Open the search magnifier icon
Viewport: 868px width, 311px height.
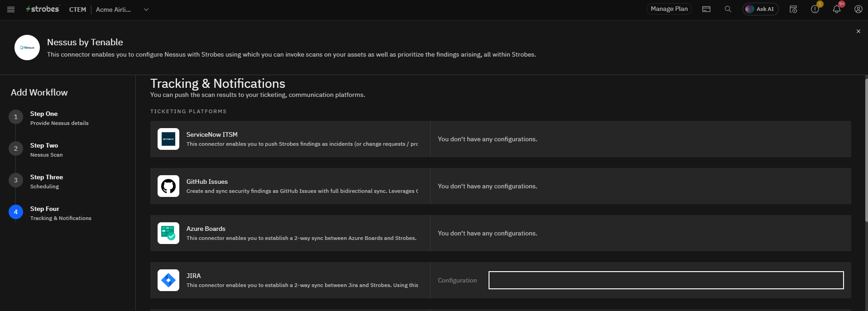[x=728, y=9]
